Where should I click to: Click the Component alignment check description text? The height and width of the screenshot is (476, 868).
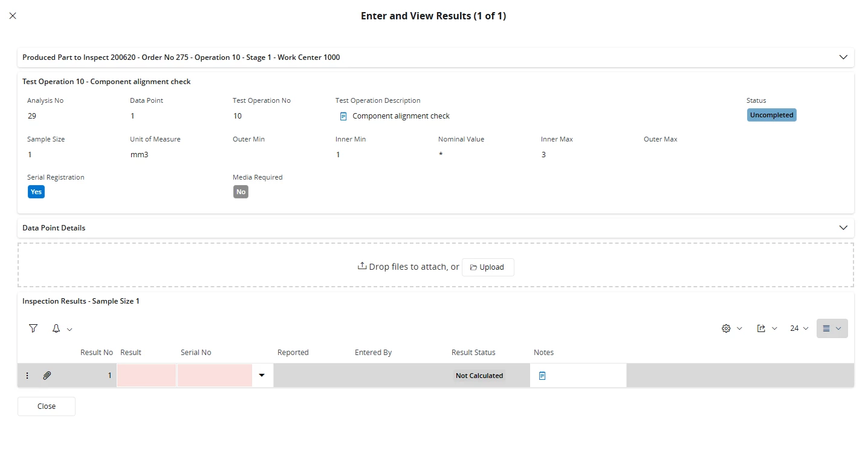(x=401, y=116)
